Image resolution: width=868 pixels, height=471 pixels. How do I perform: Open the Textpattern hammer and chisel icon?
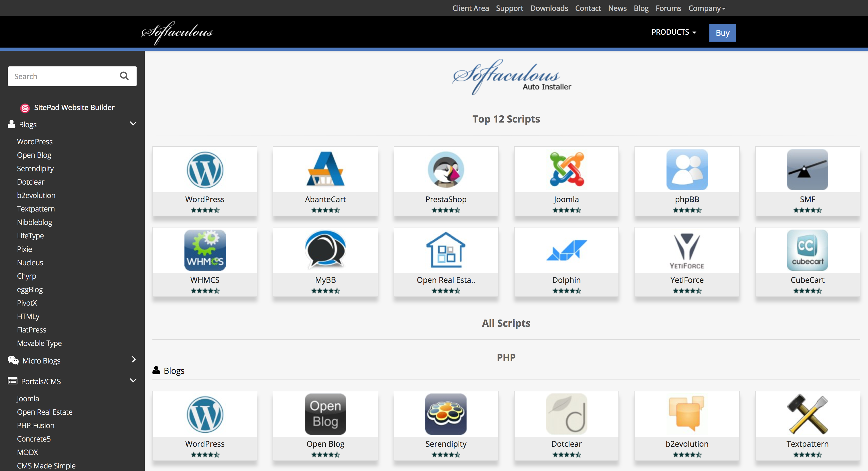pyautogui.click(x=807, y=414)
